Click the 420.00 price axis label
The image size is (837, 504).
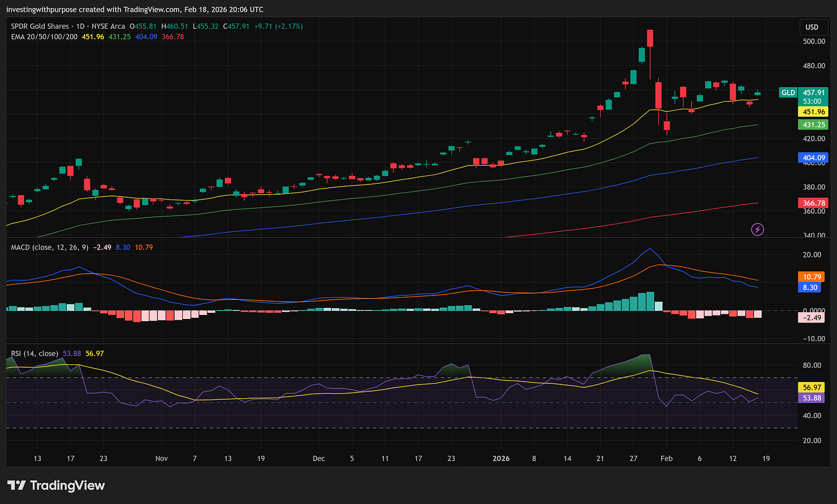click(x=813, y=138)
